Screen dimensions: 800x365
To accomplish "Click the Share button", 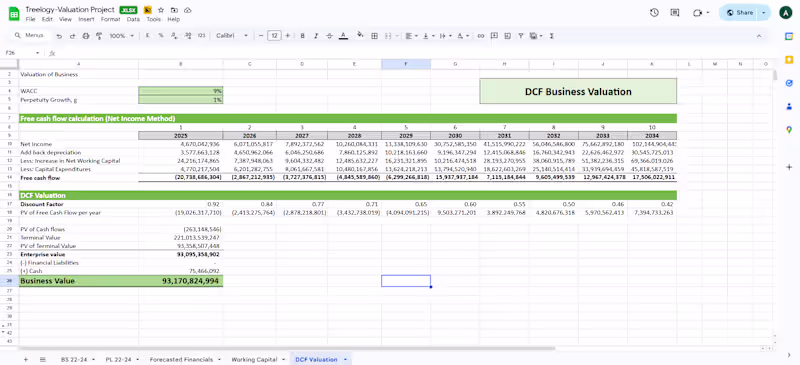I will click(739, 13).
